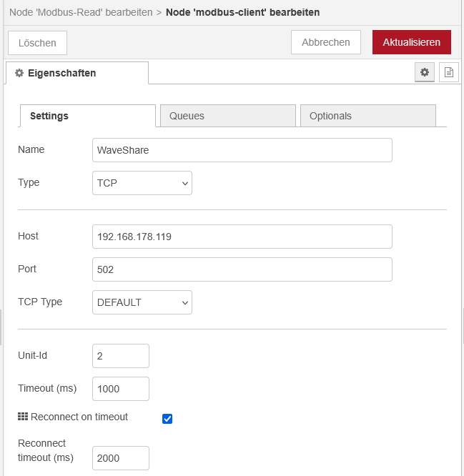Select the Settings tab

point(87,116)
